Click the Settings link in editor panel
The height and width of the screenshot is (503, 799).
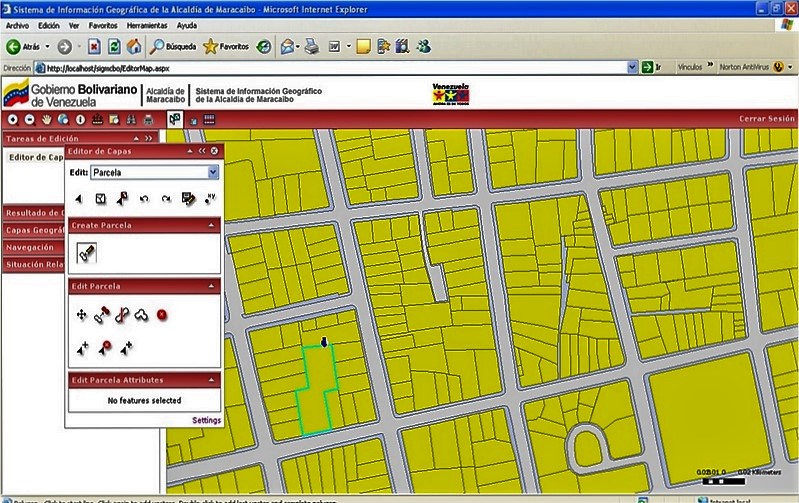coord(206,421)
